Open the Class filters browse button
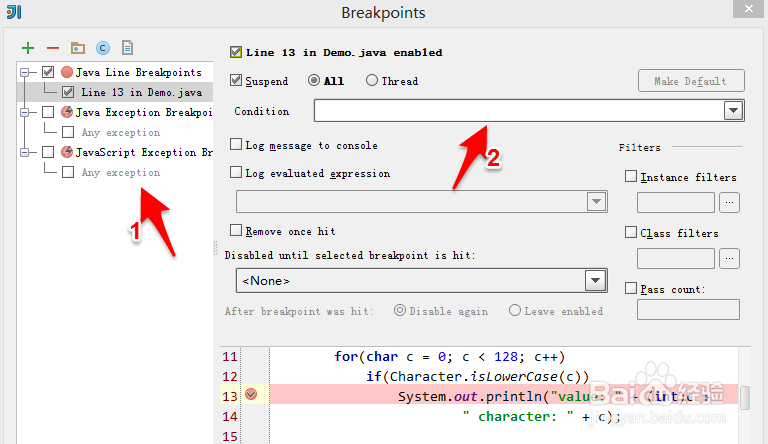The height and width of the screenshot is (444, 768). pos(729,258)
